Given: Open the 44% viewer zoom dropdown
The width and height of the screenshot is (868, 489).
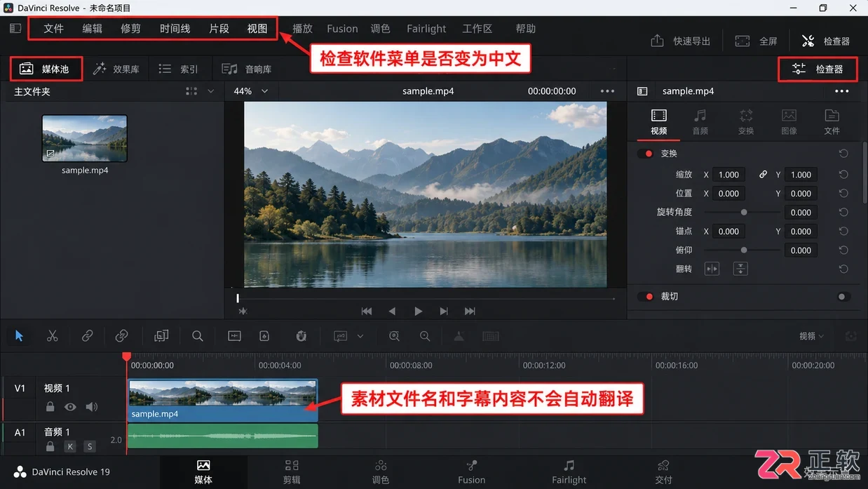Looking at the screenshot, I should coord(251,91).
